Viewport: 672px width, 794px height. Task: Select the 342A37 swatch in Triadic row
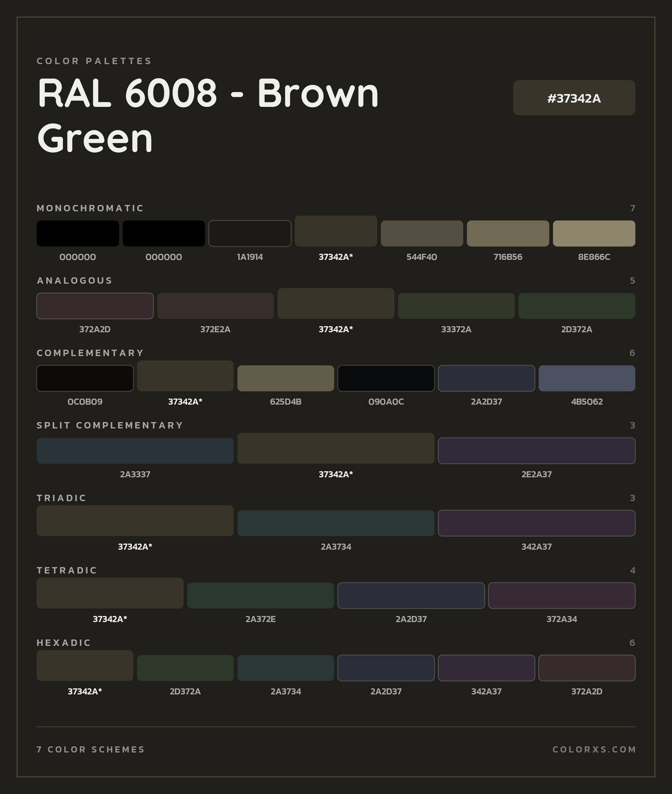pyautogui.click(x=536, y=523)
